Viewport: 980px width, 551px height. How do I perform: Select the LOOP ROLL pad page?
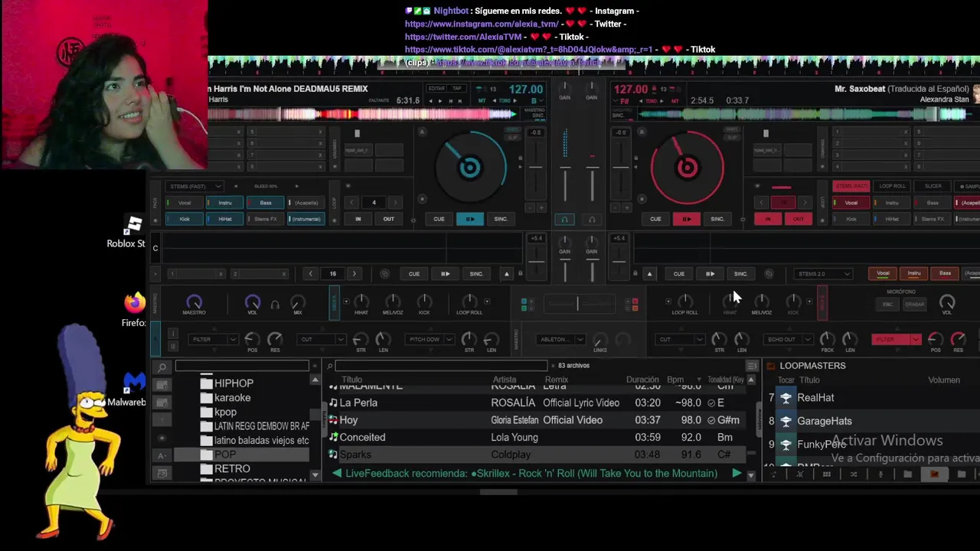coord(892,186)
